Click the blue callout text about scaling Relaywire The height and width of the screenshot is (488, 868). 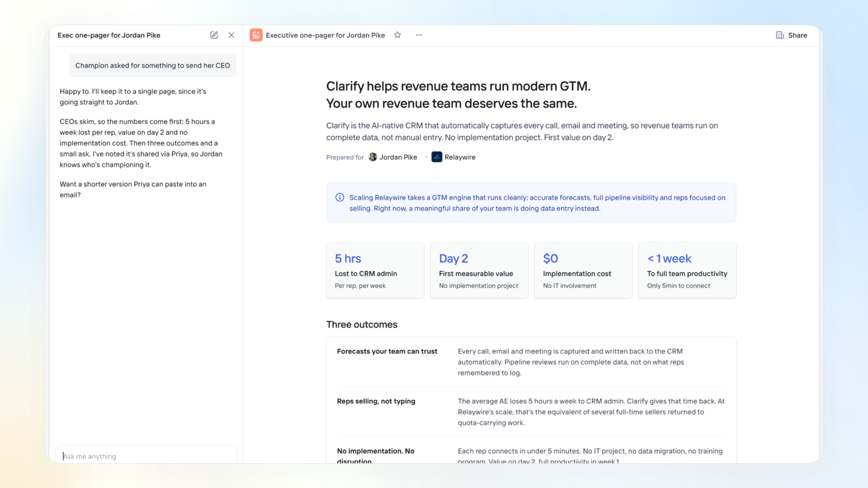537,203
